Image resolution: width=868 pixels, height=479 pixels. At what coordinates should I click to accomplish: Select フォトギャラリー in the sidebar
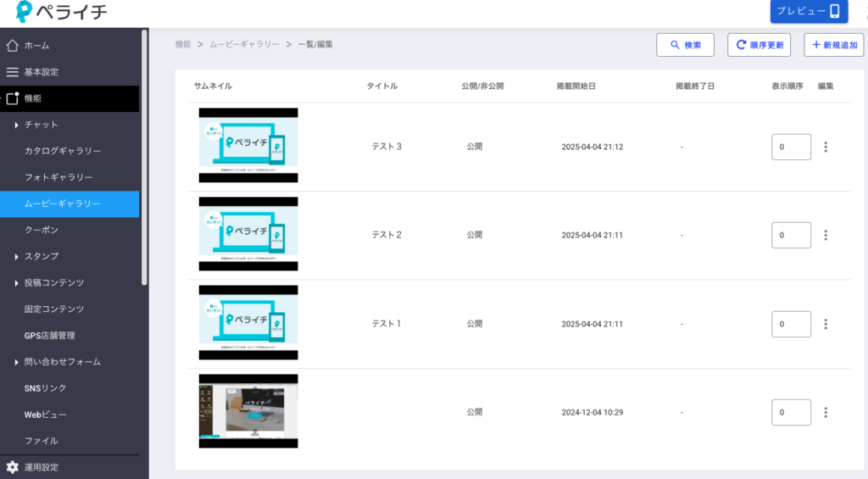click(58, 177)
